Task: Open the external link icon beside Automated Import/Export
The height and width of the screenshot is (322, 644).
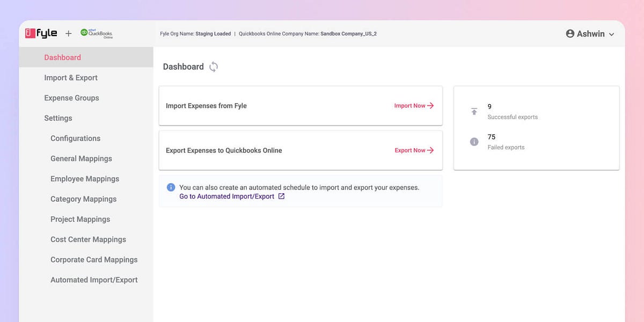Action: (x=281, y=196)
